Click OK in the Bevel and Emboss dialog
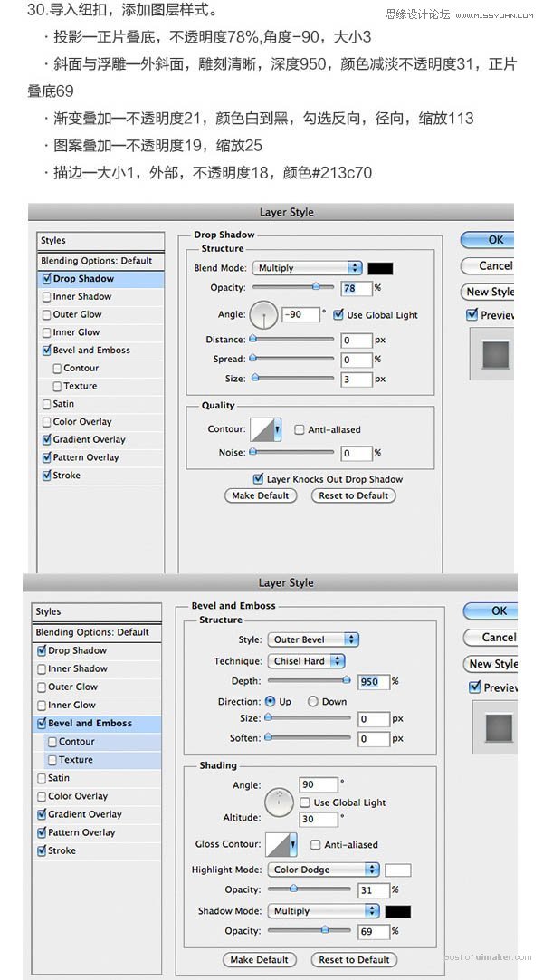This screenshot has width=543, height=980. pos(491,611)
